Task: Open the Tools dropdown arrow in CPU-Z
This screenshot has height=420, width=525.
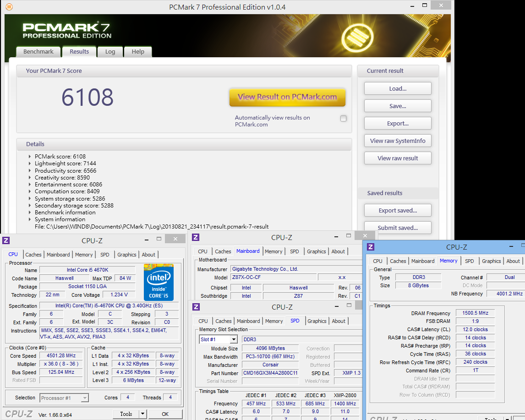Action: [x=142, y=414]
